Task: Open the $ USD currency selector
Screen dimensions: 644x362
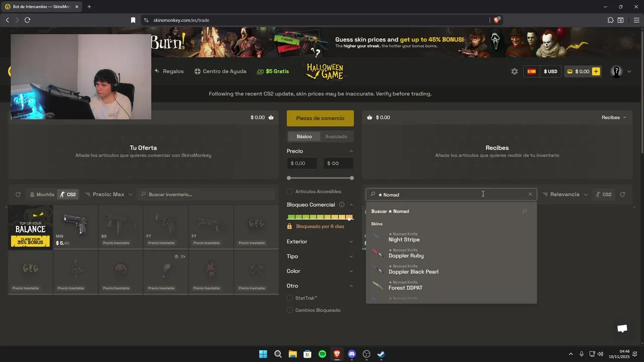Action: pyautogui.click(x=550, y=71)
